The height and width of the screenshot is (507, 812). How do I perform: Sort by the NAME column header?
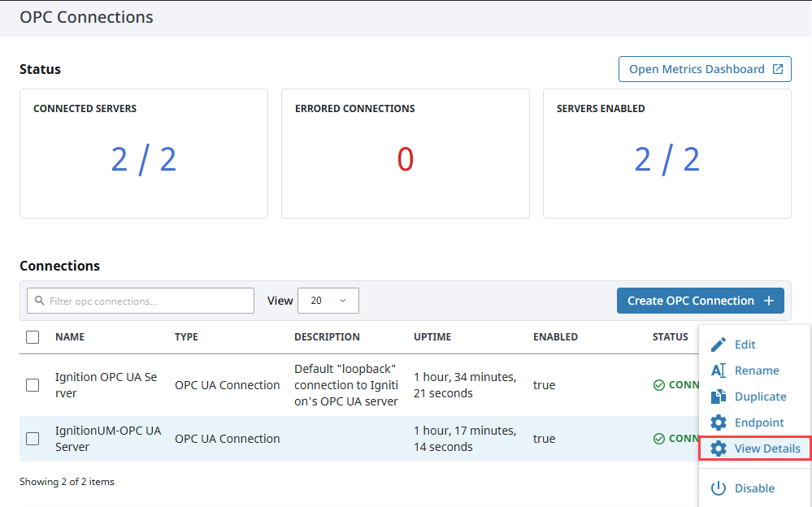pyautogui.click(x=70, y=336)
